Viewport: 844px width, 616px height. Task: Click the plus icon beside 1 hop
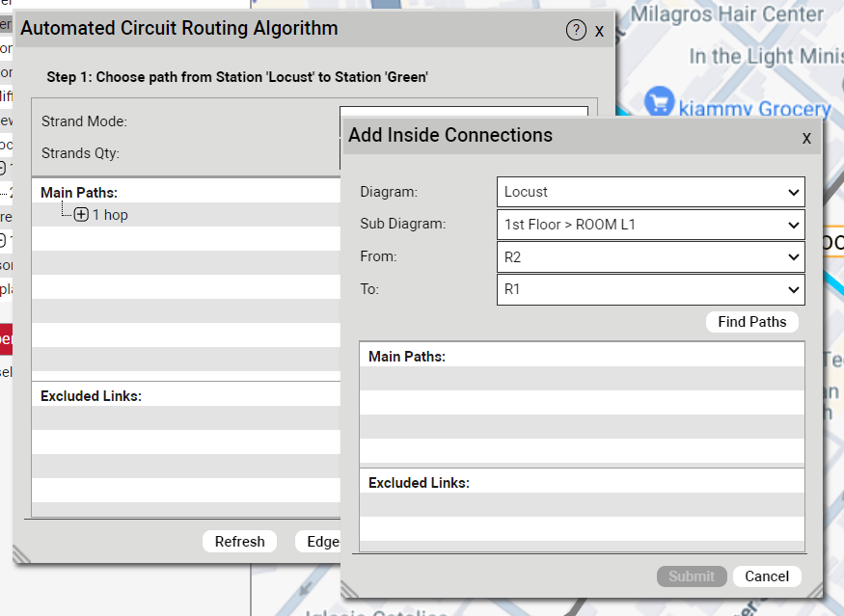click(x=81, y=215)
